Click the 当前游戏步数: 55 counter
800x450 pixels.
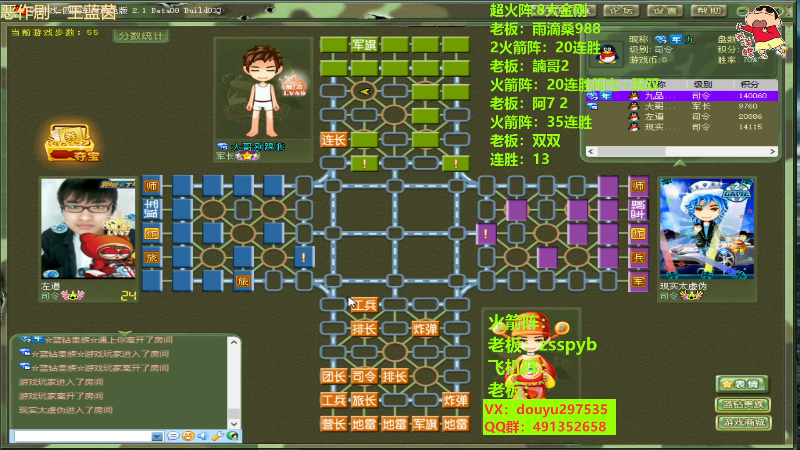click(x=55, y=32)
